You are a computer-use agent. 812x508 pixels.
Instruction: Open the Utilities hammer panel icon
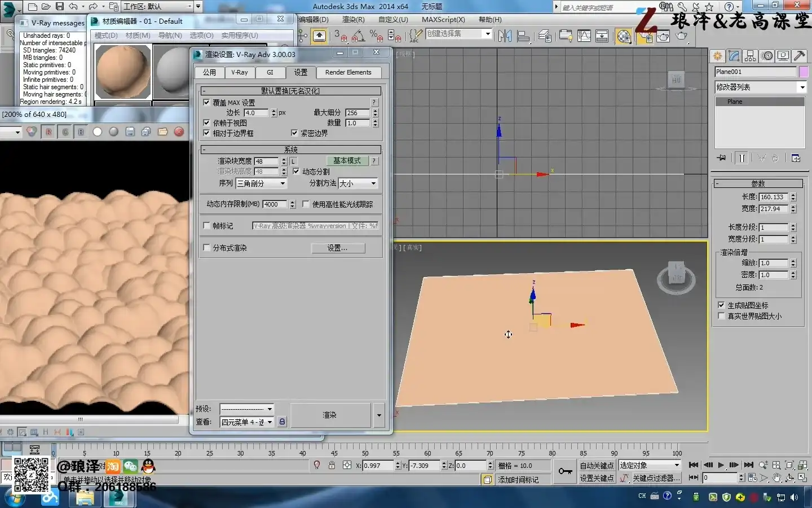click(x=799, y=56)
